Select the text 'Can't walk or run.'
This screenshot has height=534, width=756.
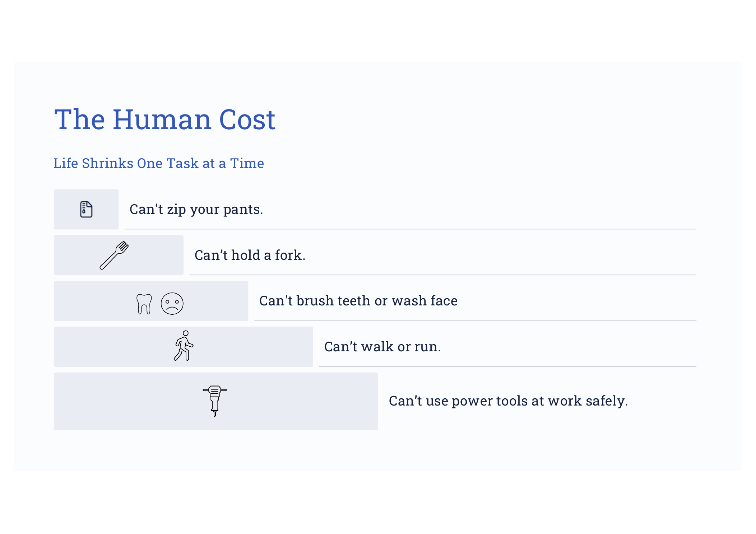tap(382, 347)
